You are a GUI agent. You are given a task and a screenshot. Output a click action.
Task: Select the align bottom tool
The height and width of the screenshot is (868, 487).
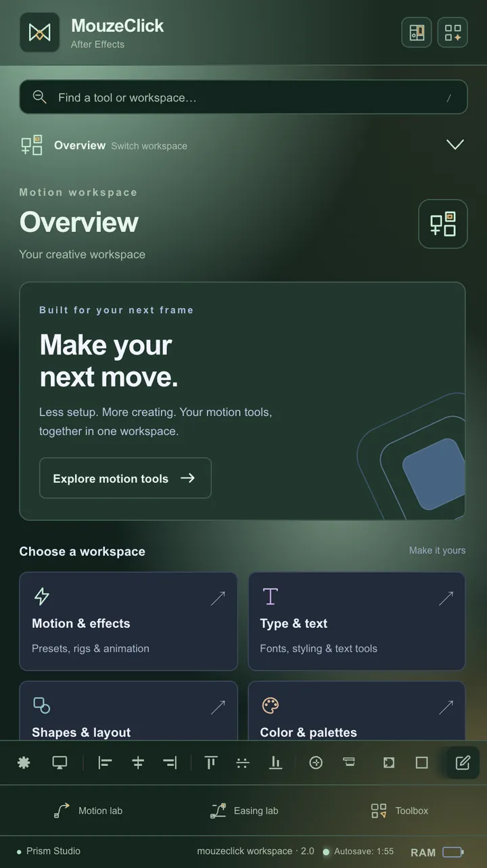(275, 762)
